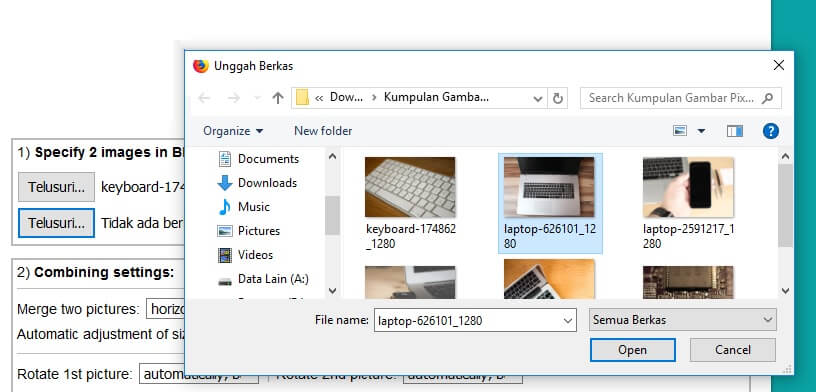
Task: Click the folder icon in address bar
Action: [302, 98]
